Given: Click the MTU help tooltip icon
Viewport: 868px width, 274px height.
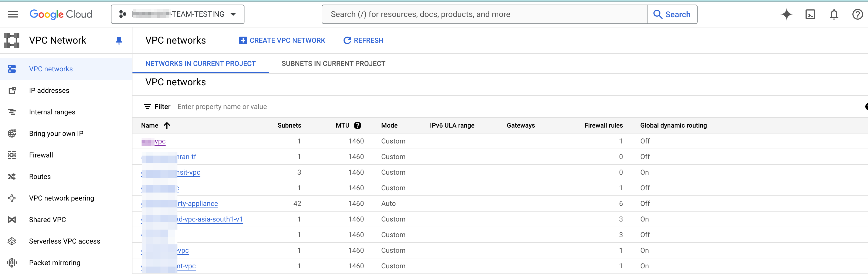Looking at the screenshot, I should 358,125.
